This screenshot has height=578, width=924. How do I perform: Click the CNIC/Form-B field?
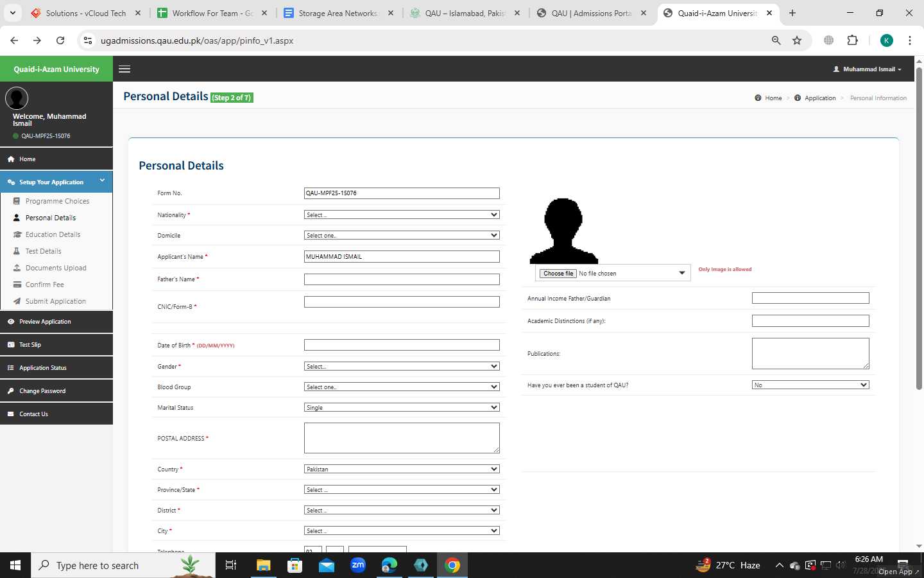click(402, 302)
